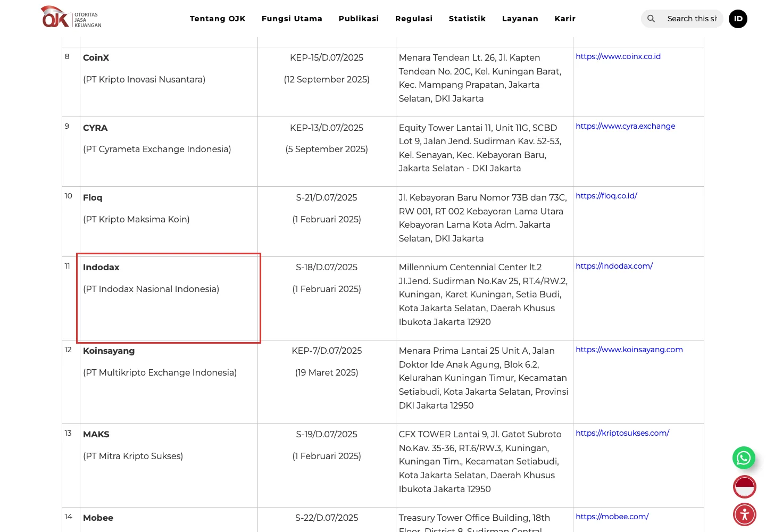766x532 pixels.
Task: Click license number S-19/D.07/2025
Action: point(327,434)
